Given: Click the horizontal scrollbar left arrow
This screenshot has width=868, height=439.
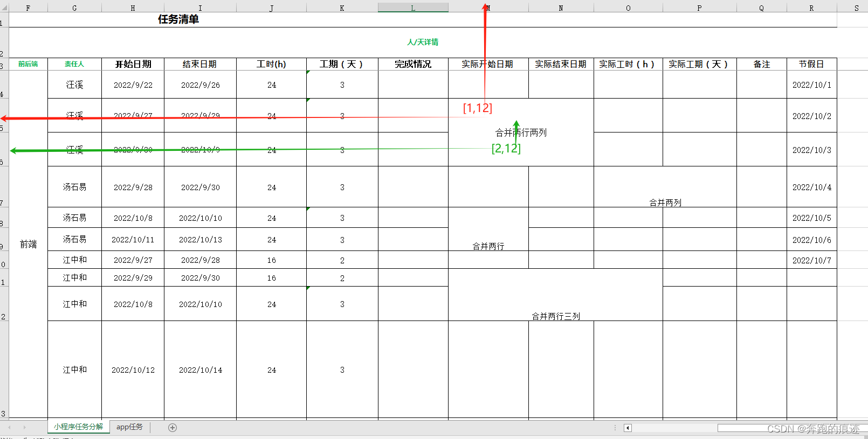Looking at the screenshot, I should click(628, 428).
